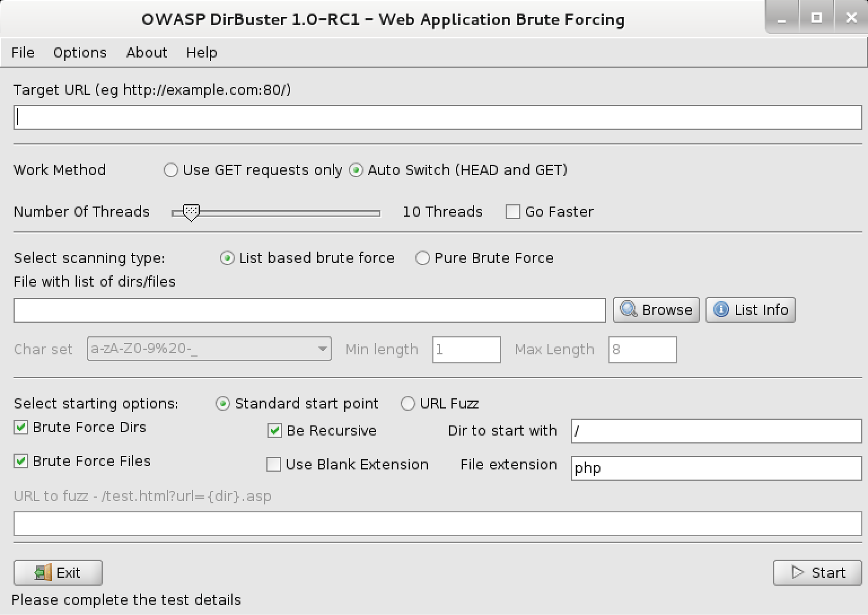Click the 'Select starting options:' label
The image size is (868, 615).
pyautogui.click(x=96, y=403)
